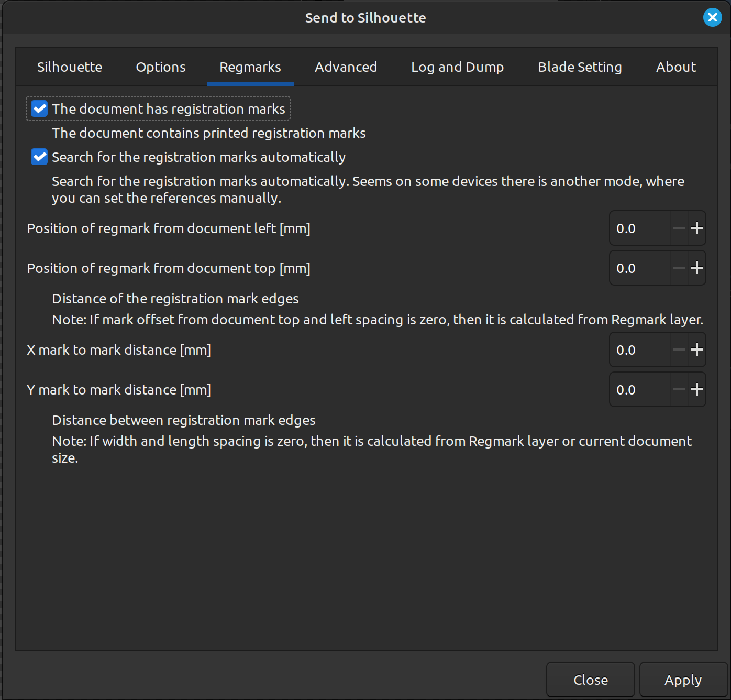The width and height of the screenshot is (731, 700).
Task: Toggle 'The document has registration marks' checkbox
Action: tap(39, 108)
